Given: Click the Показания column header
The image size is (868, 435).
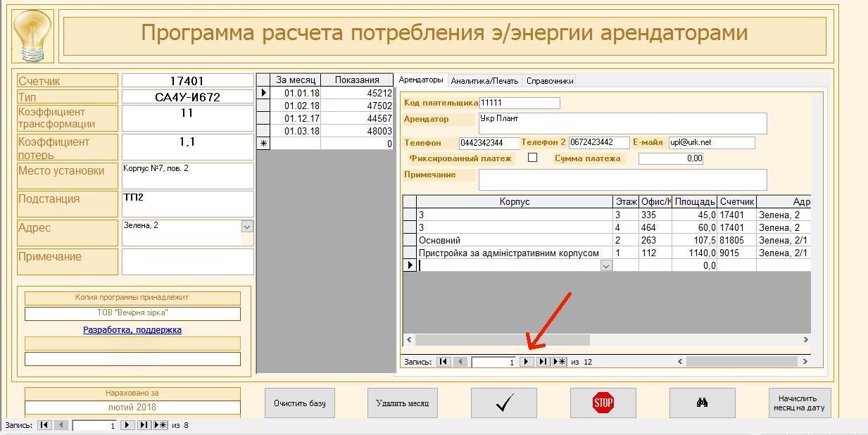Looking at the screenshot, I should click(x=357, y=80).
